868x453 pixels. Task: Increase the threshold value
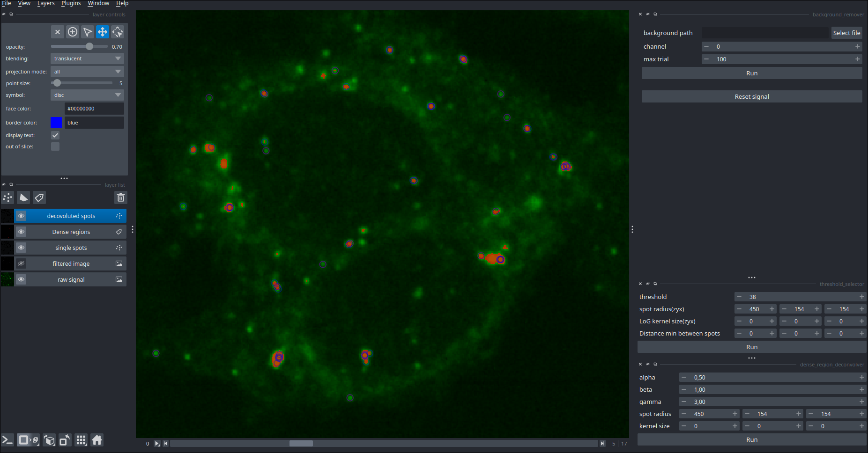click(861, 297)
